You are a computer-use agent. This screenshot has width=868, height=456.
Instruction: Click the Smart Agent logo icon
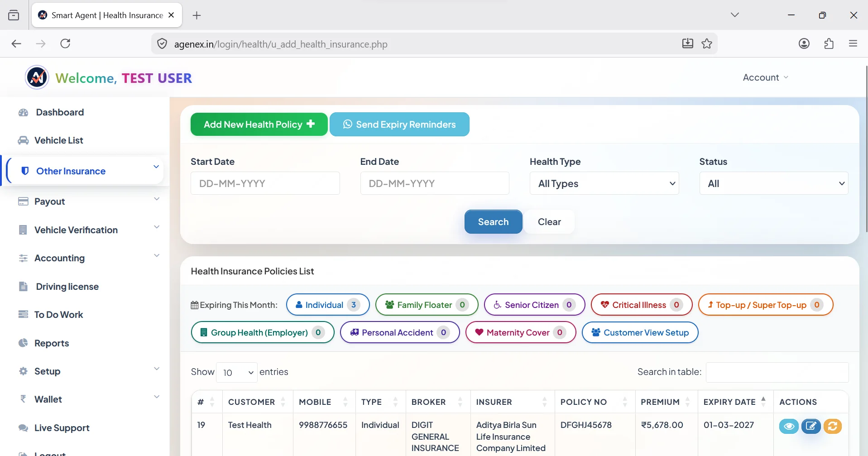tap(37, 77)
